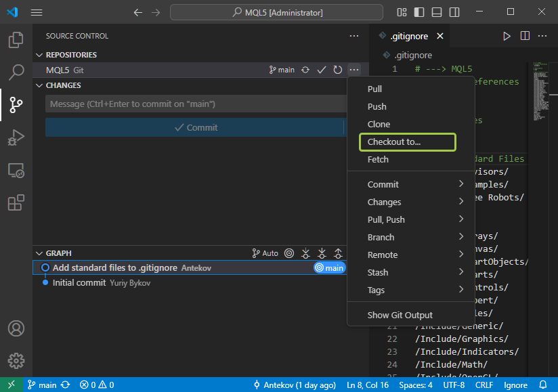Choose Clone from the context menu
The image size is (558, 392).
click(410, 124)
